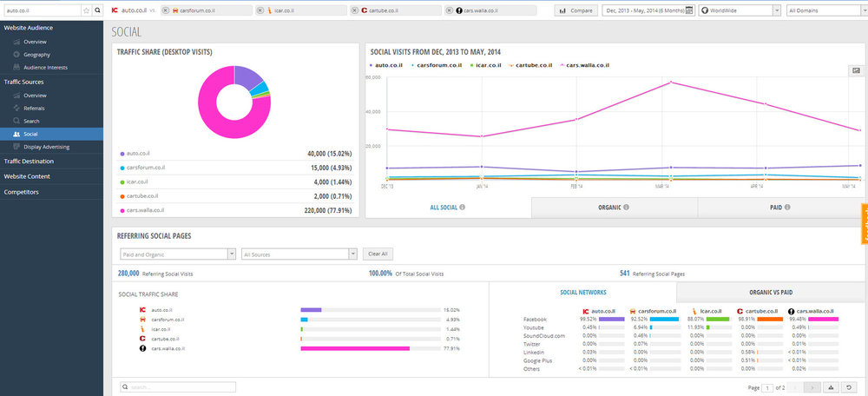868x396 pixels.
Task: Click the star favorite icon in search box
Action: [x=86, y=10]
